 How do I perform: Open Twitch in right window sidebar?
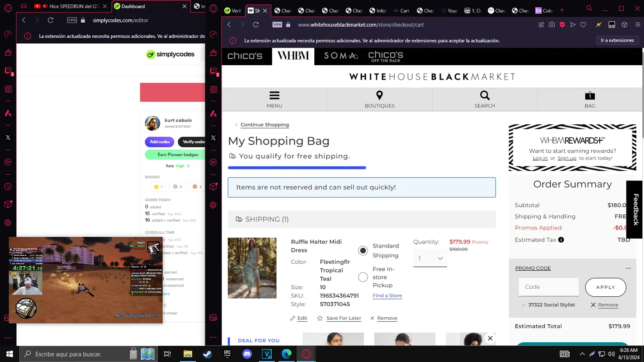213,71
